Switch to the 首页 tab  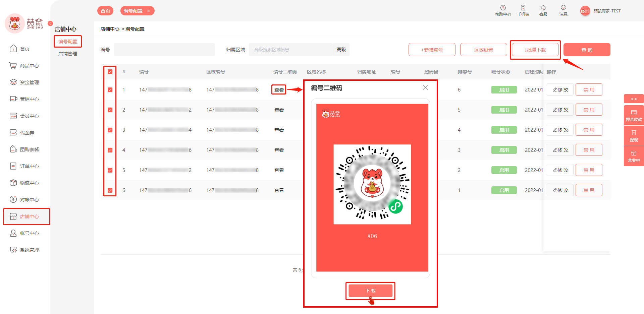click(105, 11)
